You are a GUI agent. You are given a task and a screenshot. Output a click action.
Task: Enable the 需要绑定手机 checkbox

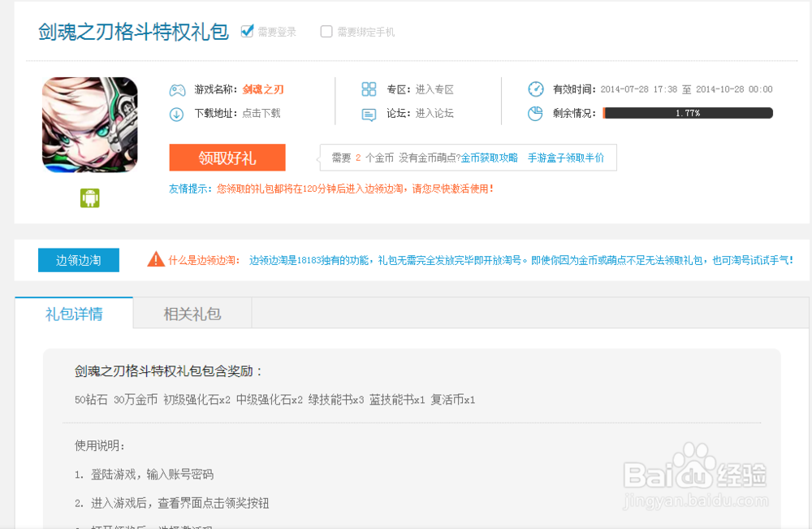[x=326, y=31]
